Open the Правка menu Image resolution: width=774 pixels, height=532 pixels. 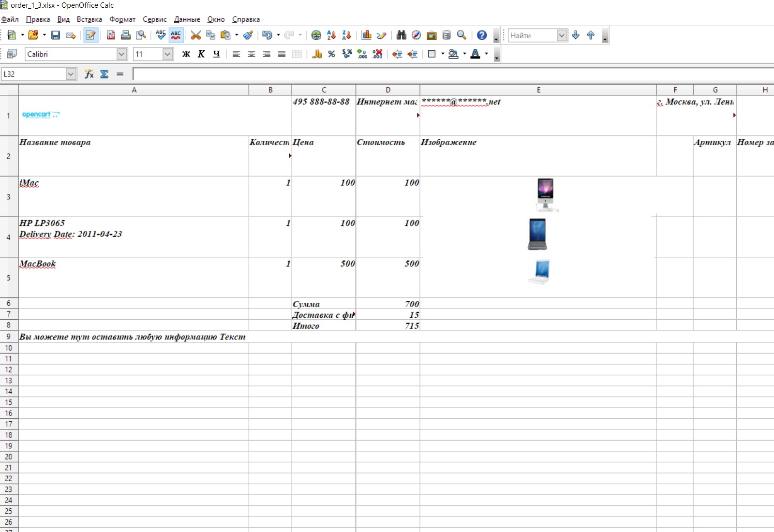pyautogui.click(x=38, y=19)
